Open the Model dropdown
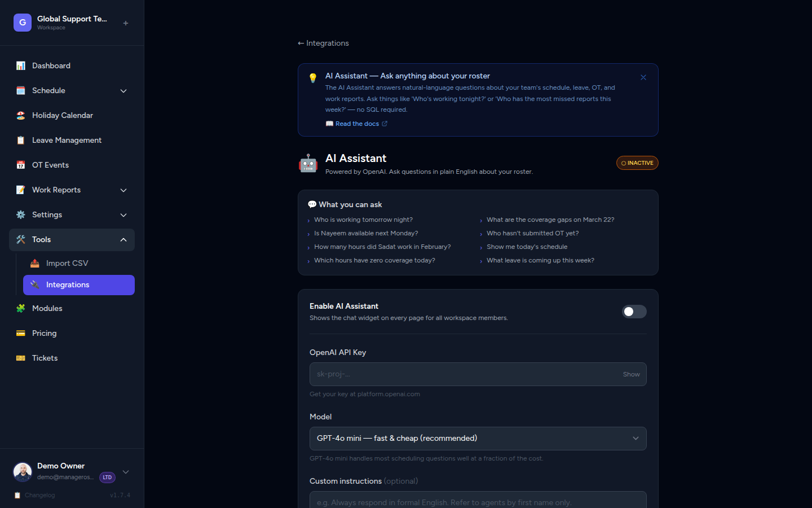Screen dimensions: 812x508 tap(478, 439)
